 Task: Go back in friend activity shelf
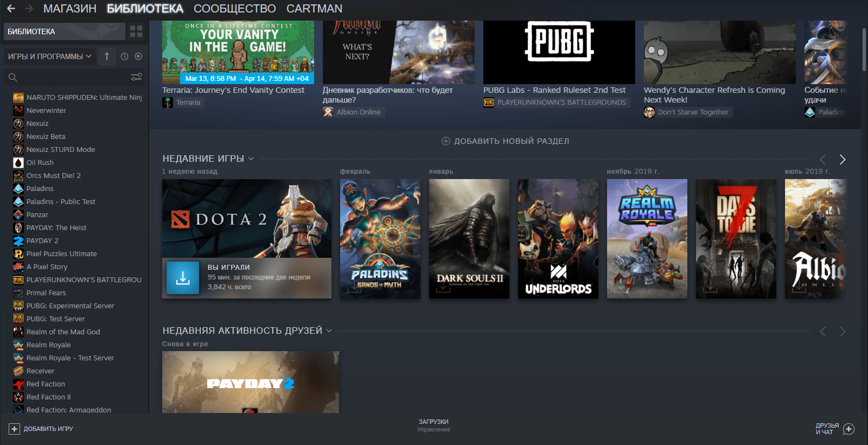(823, 332)
